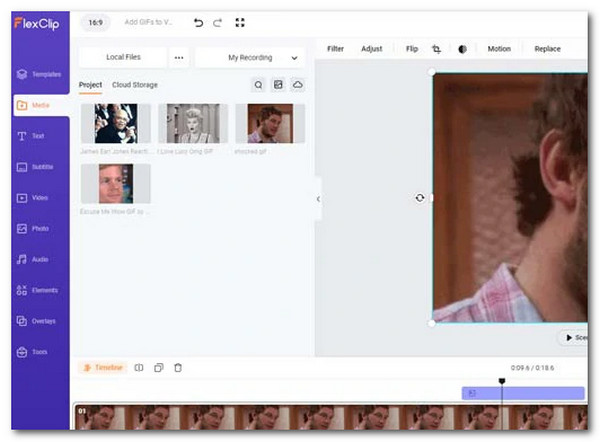This screenshot has width=600, height=442.
Task: Split the clip using the split icon
Action: pyautogui.click(x=139, y=368)
